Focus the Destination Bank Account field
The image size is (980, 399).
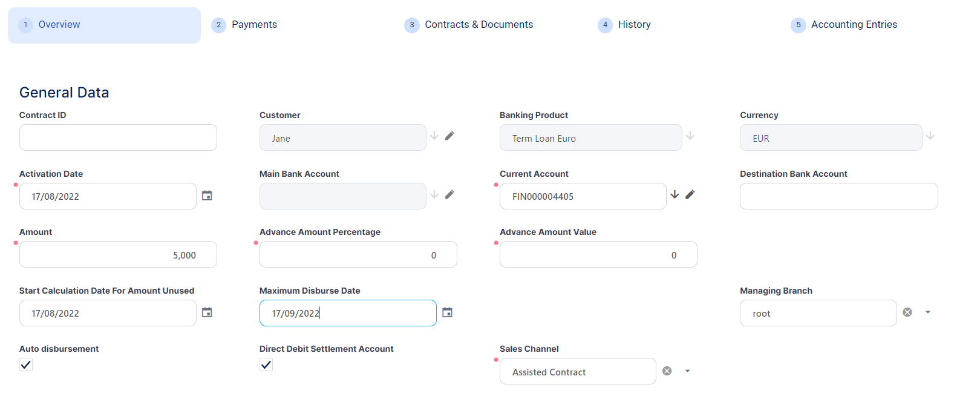click(x=838, y=196)
